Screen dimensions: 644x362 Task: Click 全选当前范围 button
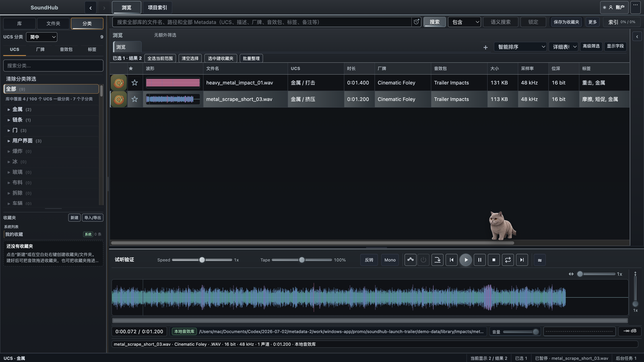(160, 58)
